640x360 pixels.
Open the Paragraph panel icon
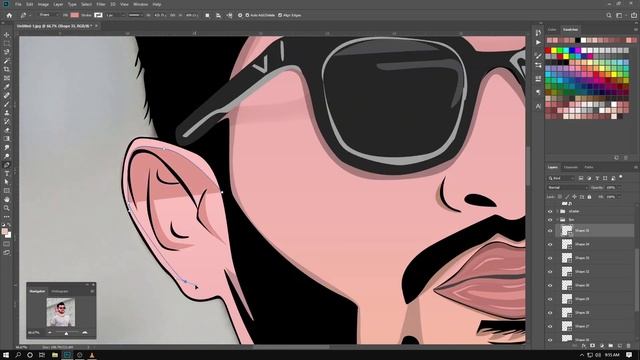pos(538,92)
